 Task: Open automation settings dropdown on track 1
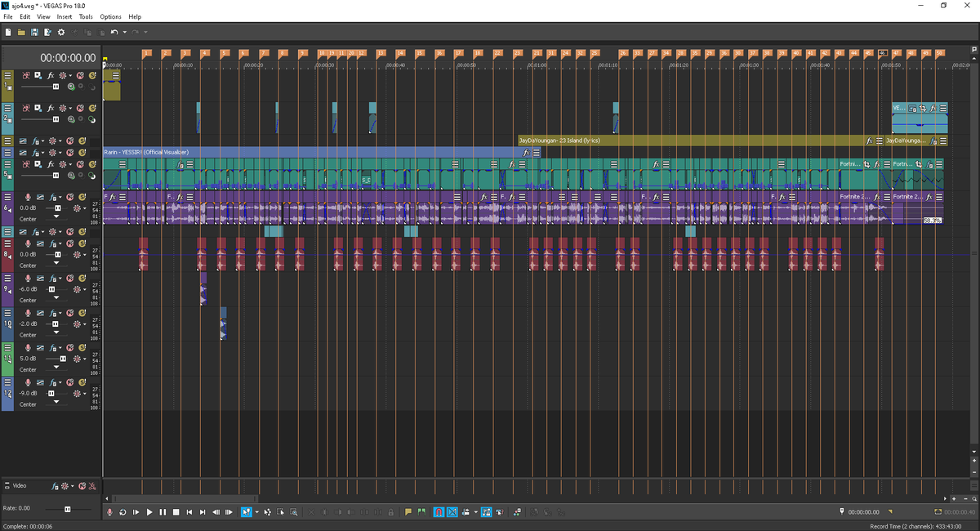tap(70, 75)
